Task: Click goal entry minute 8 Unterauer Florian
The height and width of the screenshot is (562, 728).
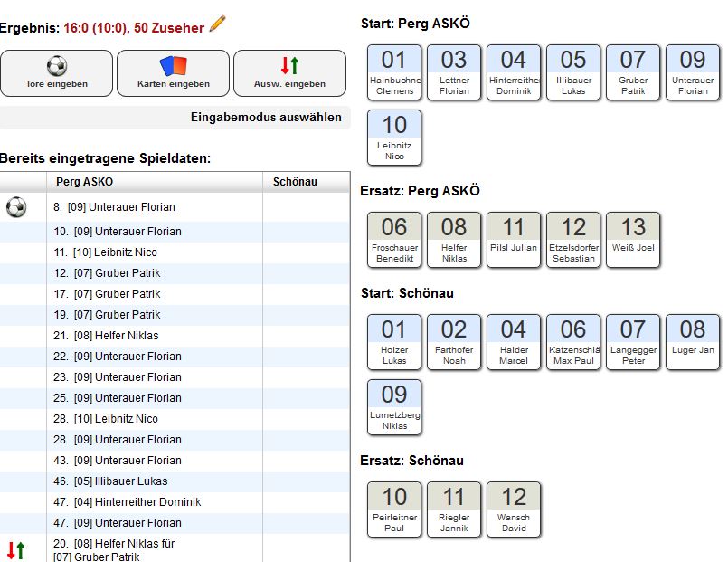Action: pos(114,207)
